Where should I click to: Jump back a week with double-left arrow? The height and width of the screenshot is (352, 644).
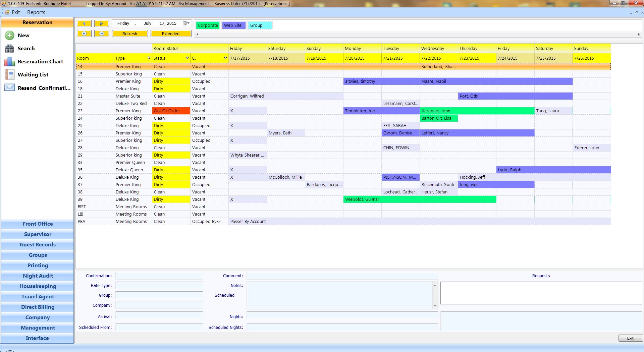[x=84, y=34]
